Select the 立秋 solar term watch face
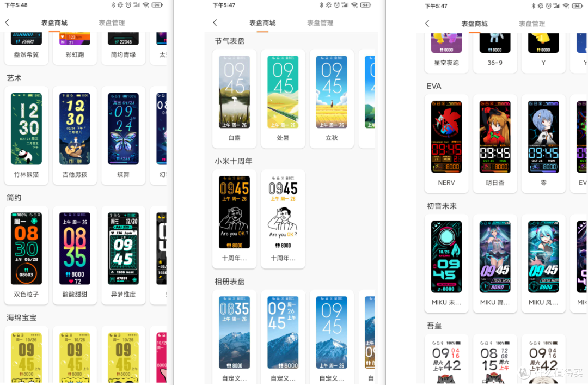588x385 pixels. pos(332,99)
